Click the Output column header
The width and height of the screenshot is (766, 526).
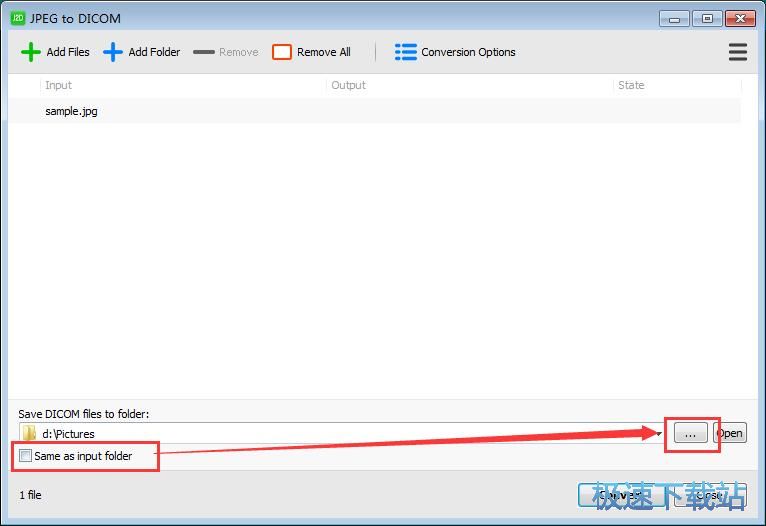tap(348, 85)
